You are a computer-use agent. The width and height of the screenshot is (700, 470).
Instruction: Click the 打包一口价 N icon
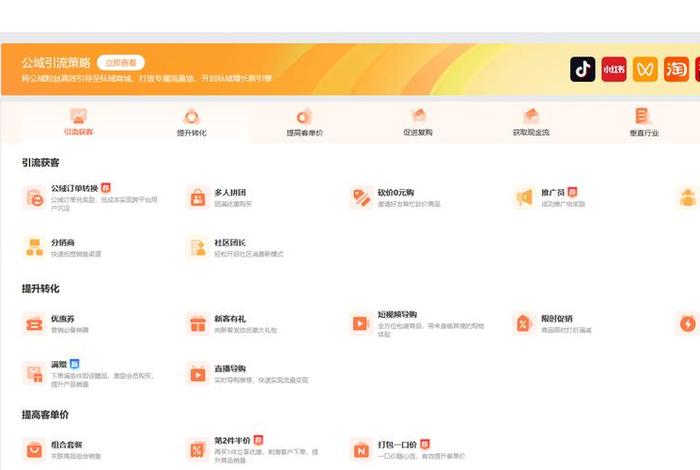[x=361, y=450]
